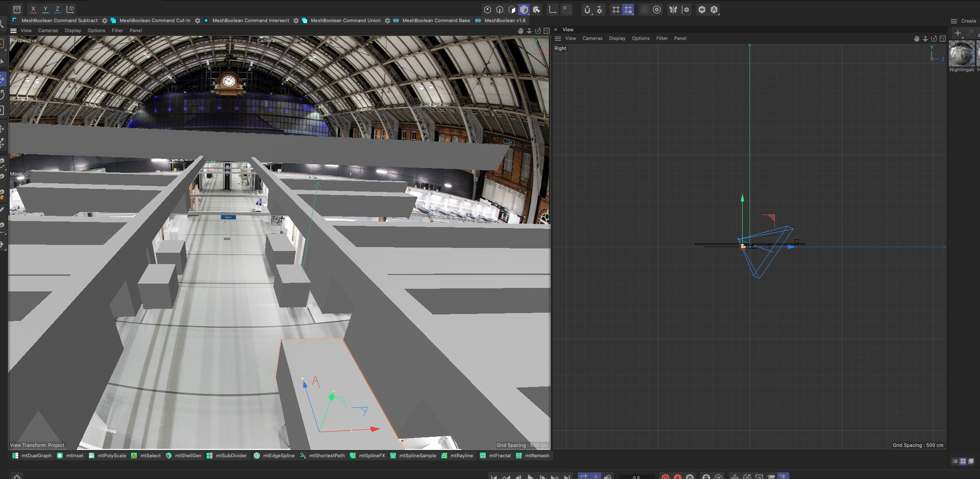Click the viewport solo eye icon

[x=701, y=10]
